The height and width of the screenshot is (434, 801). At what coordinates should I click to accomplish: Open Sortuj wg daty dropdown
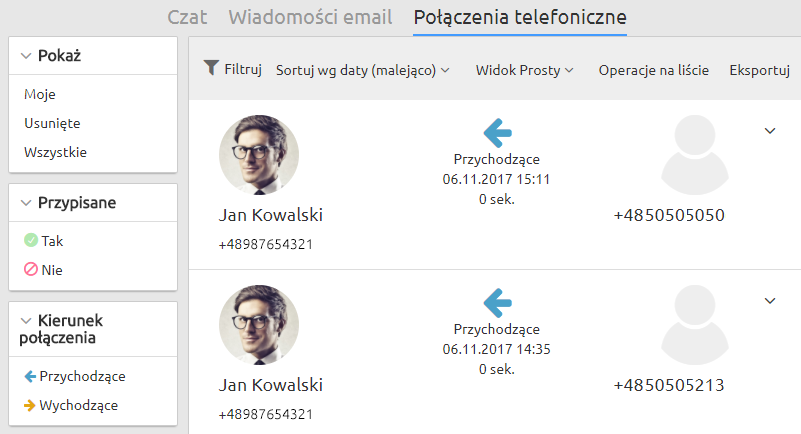363,70
